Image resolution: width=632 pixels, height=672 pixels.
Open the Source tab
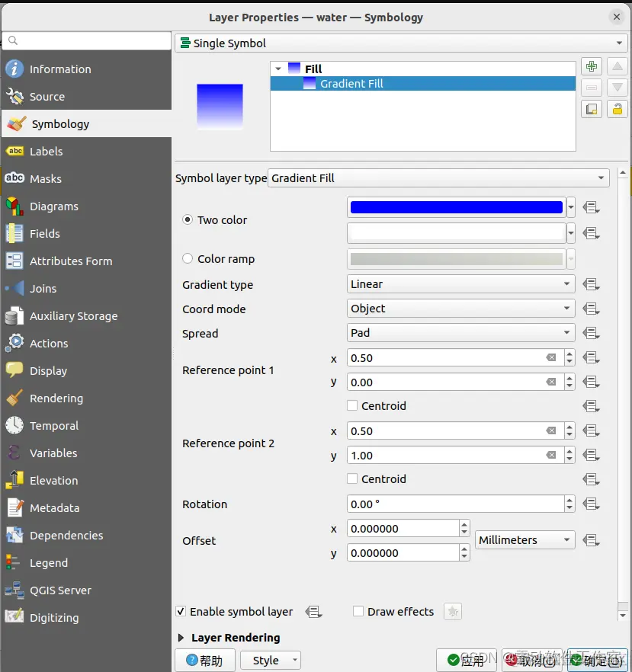86,97
